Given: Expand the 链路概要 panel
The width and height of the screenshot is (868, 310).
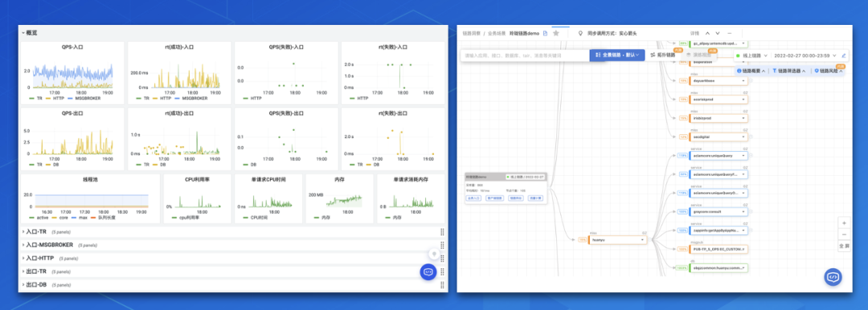Looking at the screenshot, I should tap(751, 71).
